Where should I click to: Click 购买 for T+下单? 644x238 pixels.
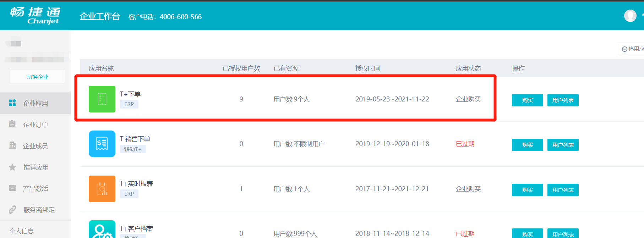(528, 100)
